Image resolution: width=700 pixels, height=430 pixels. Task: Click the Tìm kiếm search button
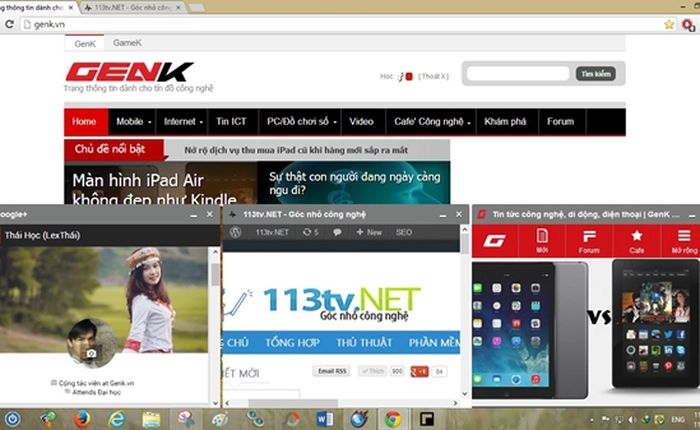point(596,74)
